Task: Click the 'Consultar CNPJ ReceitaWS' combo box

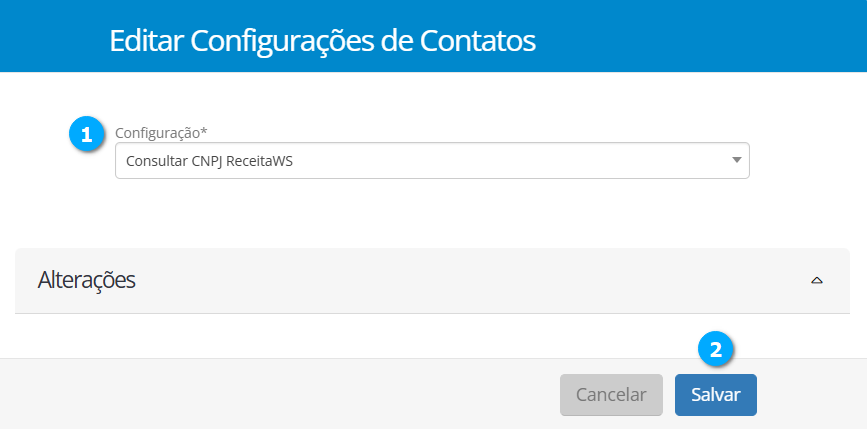Action: 432,160
